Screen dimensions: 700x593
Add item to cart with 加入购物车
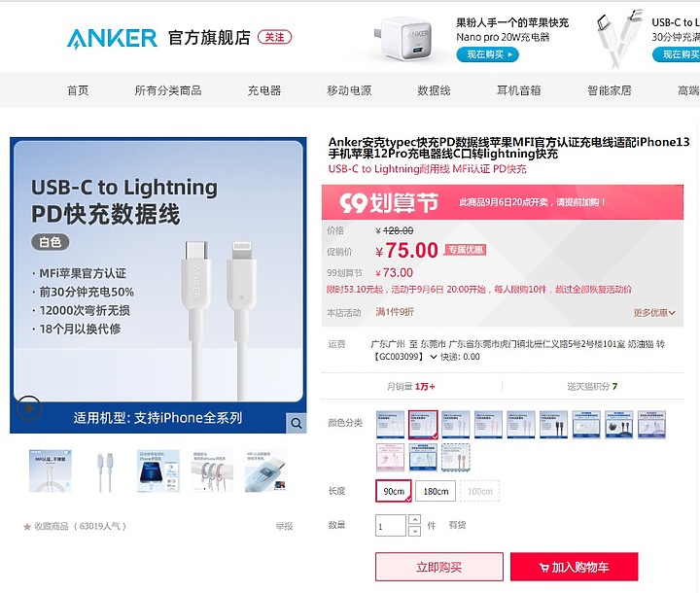click(575, 567)
